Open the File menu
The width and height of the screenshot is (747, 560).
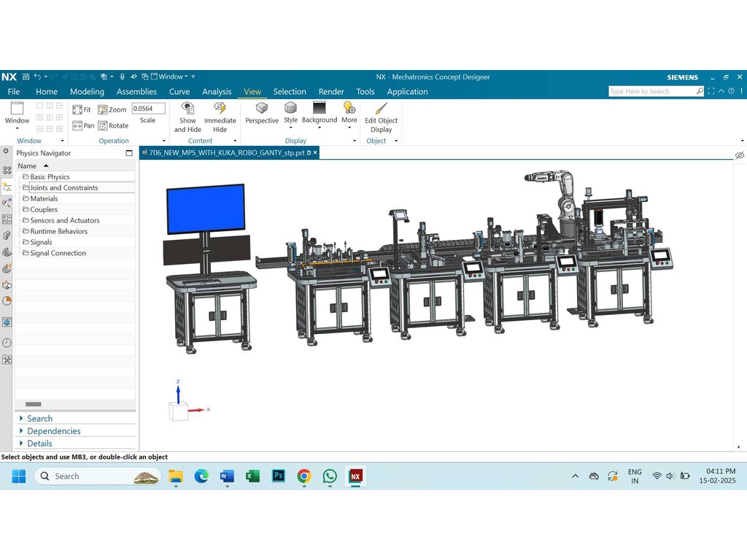tap(14, 91)
